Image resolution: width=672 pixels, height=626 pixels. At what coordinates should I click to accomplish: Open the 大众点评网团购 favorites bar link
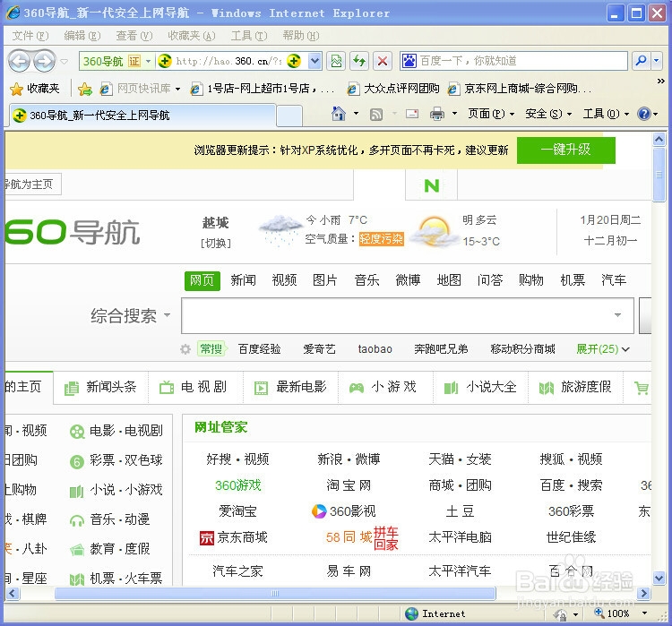393,89
